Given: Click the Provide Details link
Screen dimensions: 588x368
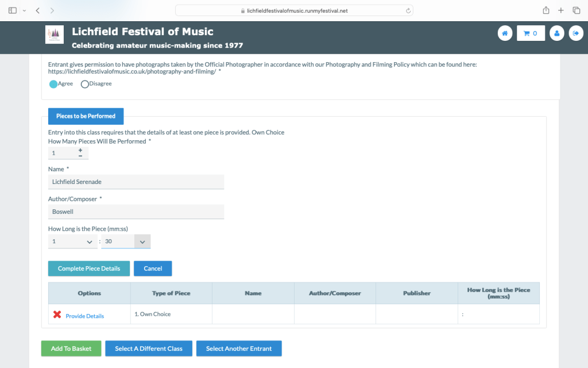Looking at the screenshot, I should [x=84, y=316].
